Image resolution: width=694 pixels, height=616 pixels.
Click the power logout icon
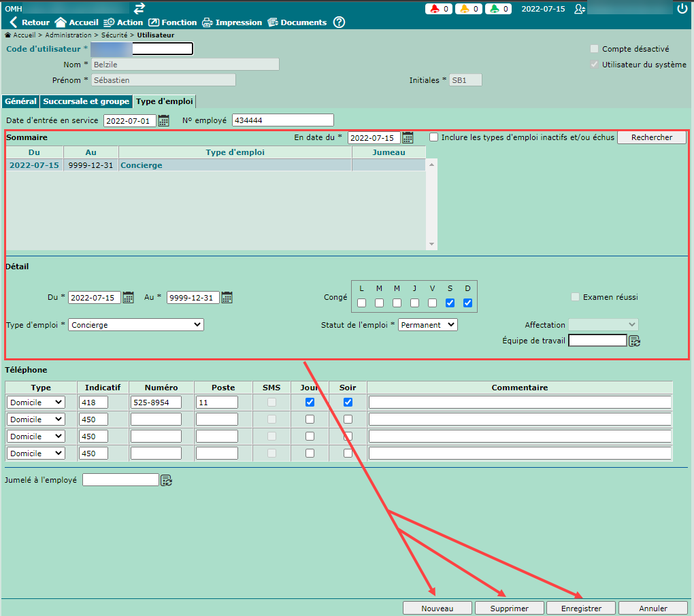682,9
